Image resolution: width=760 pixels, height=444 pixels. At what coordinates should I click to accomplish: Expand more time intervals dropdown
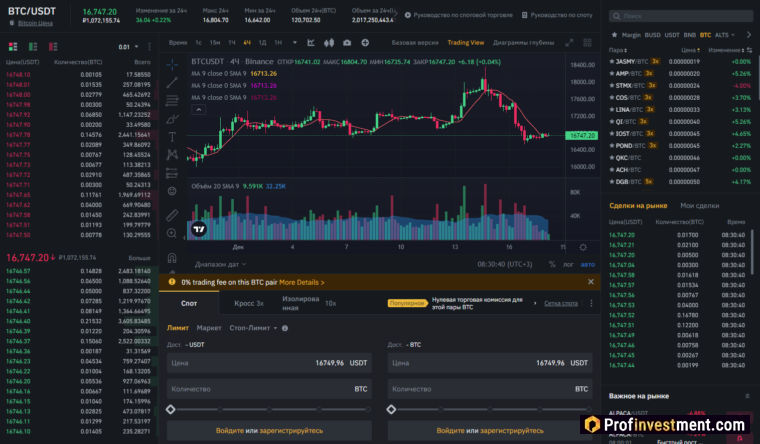295,43
